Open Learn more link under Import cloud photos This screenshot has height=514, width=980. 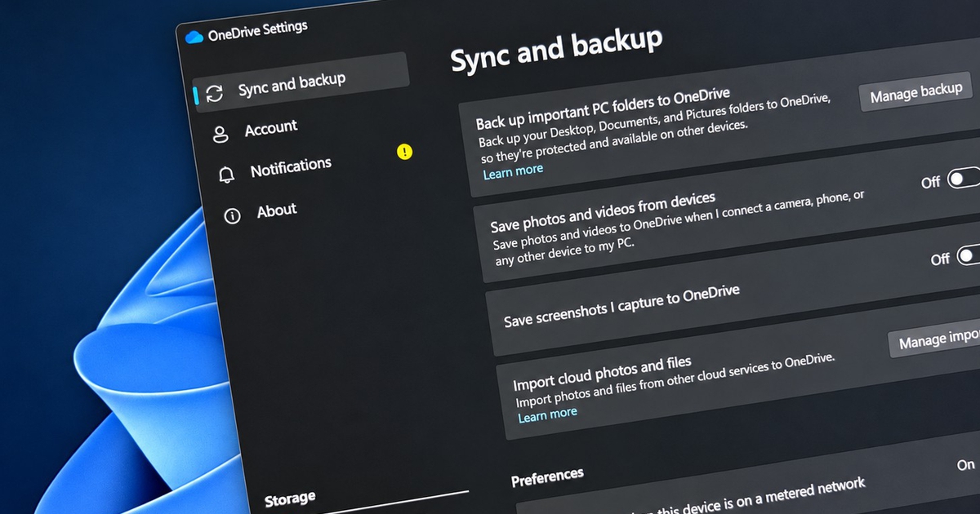click(x=547, y=414)
